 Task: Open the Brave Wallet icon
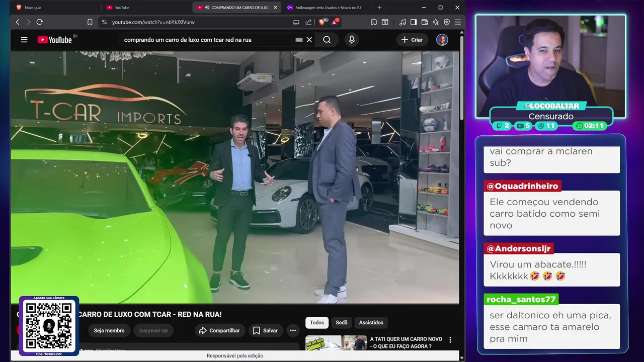point(425,22)
